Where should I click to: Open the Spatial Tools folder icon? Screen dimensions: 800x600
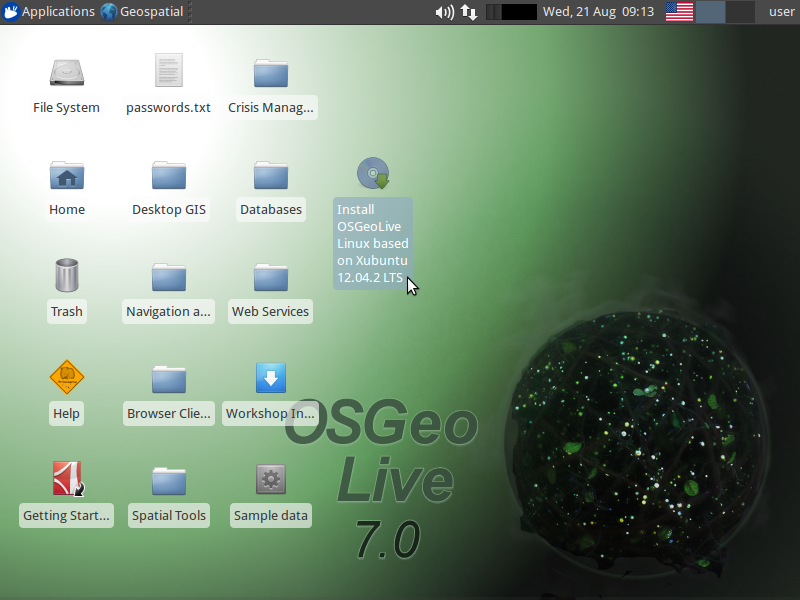pyautogui.click(x=169, y=481)
